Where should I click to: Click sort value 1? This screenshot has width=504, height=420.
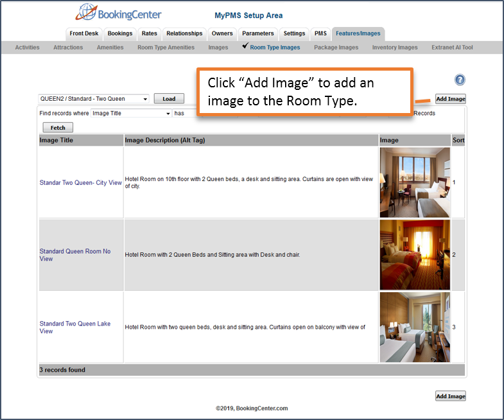(x=454, y=182)
